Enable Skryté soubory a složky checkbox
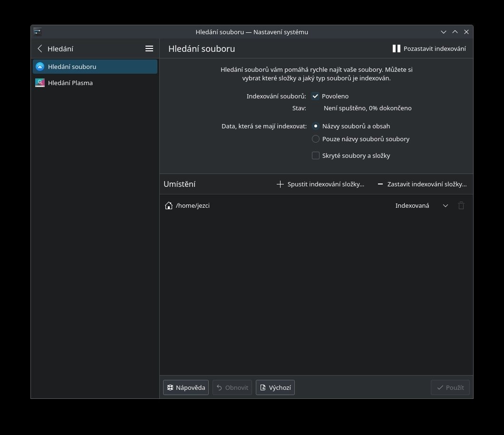Screen dimensions: 504x435 click(316, 155)
